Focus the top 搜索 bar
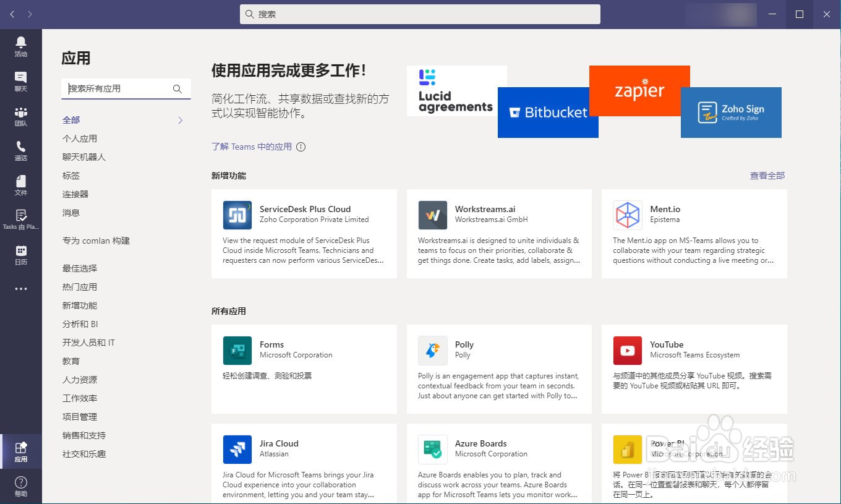The height and width of the screenshot is (504, 841). [x=420, y=14]
